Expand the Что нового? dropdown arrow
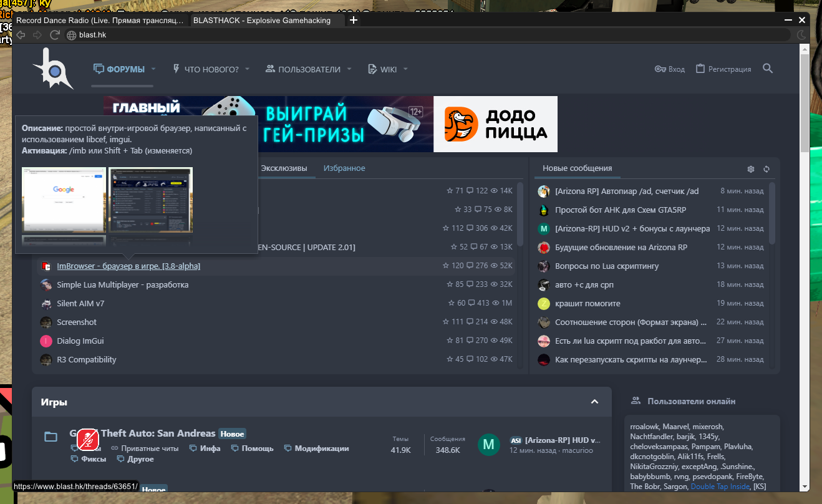The width and height of the screenshot is (822, 504). (247, 69)
